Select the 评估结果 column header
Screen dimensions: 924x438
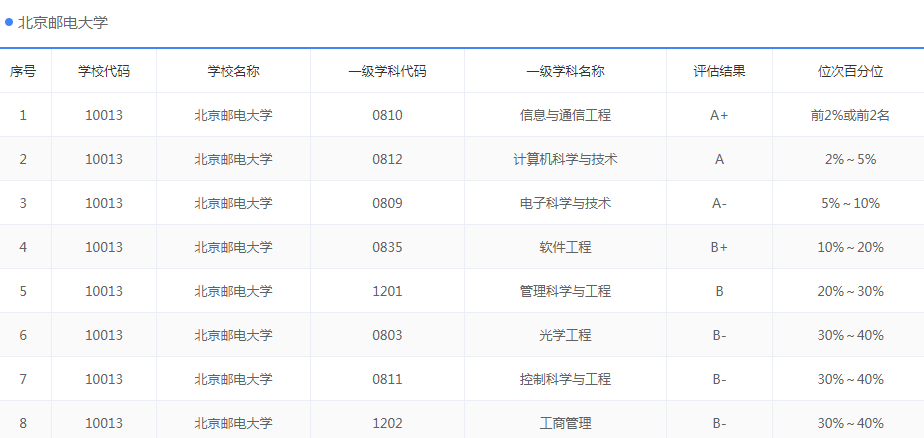click(719, 71)
